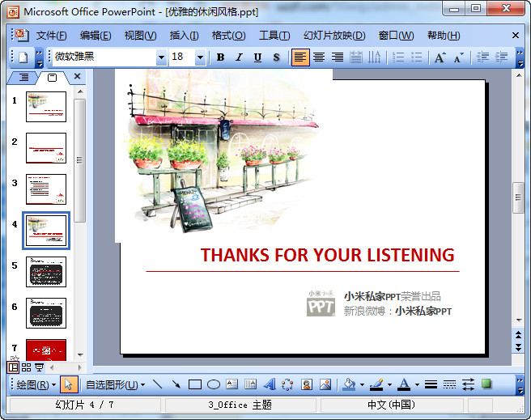
Task: Expand the 自选图形 AutoShapes menu
Action: pyautogui.click(x=115, y=384)
